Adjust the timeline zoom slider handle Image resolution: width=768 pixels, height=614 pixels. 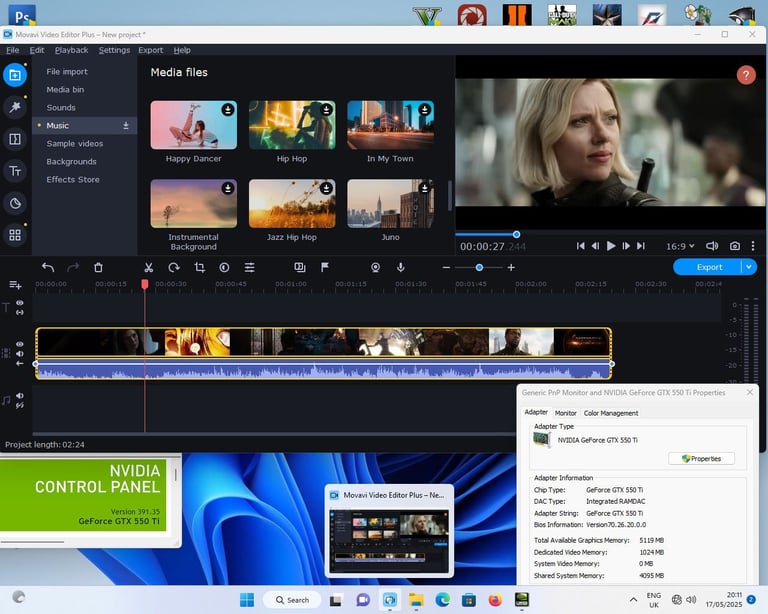point(480,267)
